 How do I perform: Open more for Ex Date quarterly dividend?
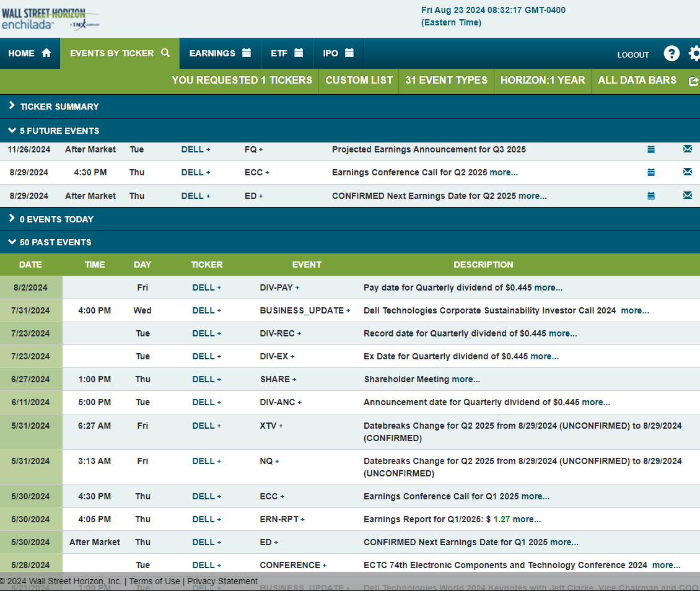(x=545, y=357)
